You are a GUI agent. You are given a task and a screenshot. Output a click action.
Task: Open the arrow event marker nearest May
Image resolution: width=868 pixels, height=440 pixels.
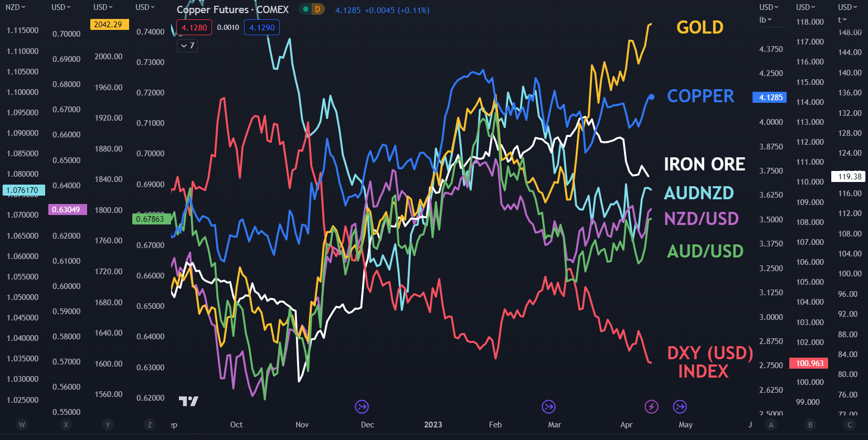pyautogui.click(x=680, y=406)
